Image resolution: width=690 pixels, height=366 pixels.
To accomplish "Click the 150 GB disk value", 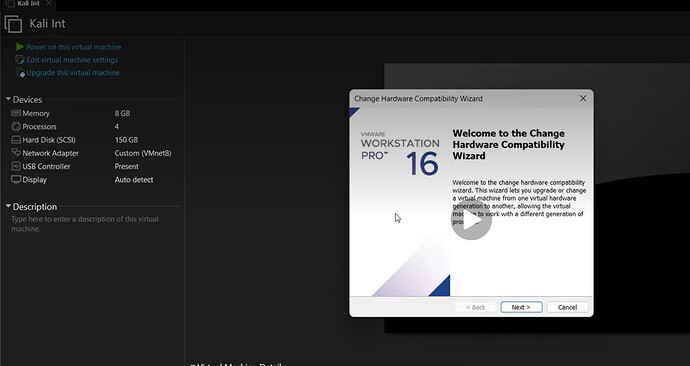I will [126, 139].
